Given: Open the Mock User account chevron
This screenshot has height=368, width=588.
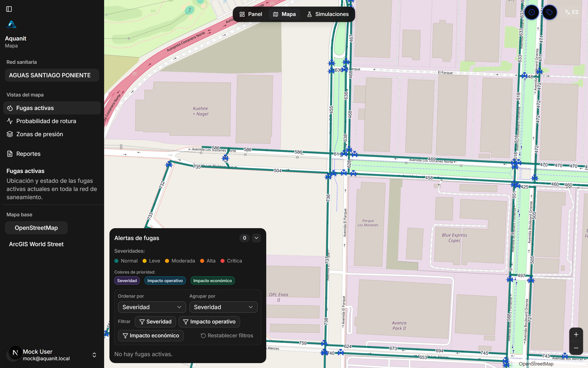Looking at the screenshot, I should (94, 355).
